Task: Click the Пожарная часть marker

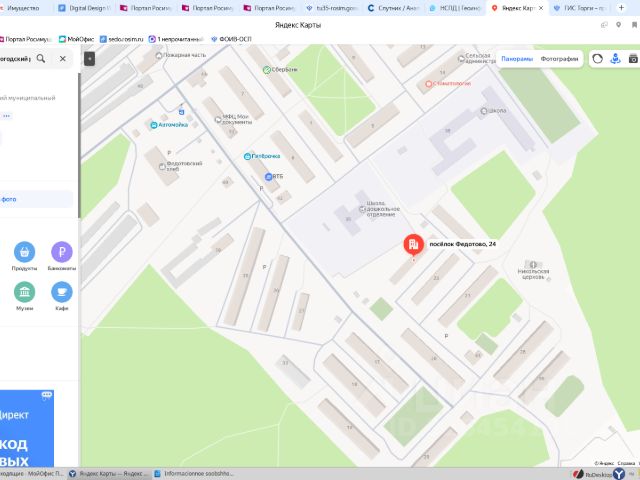Action: pos(159,55)
